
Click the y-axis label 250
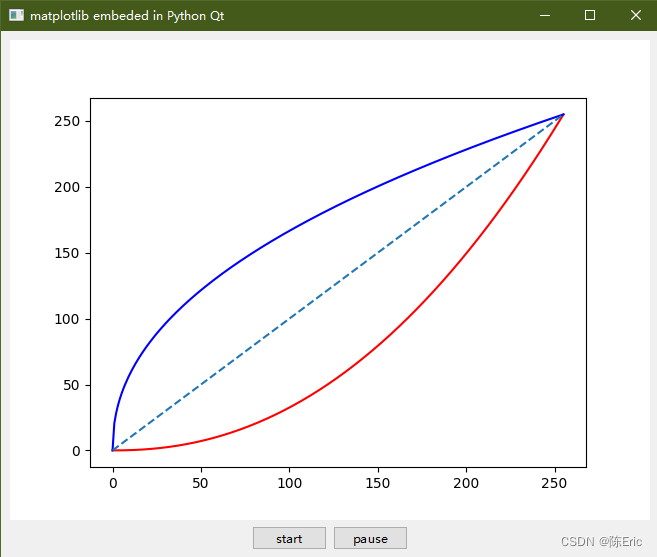67,122
